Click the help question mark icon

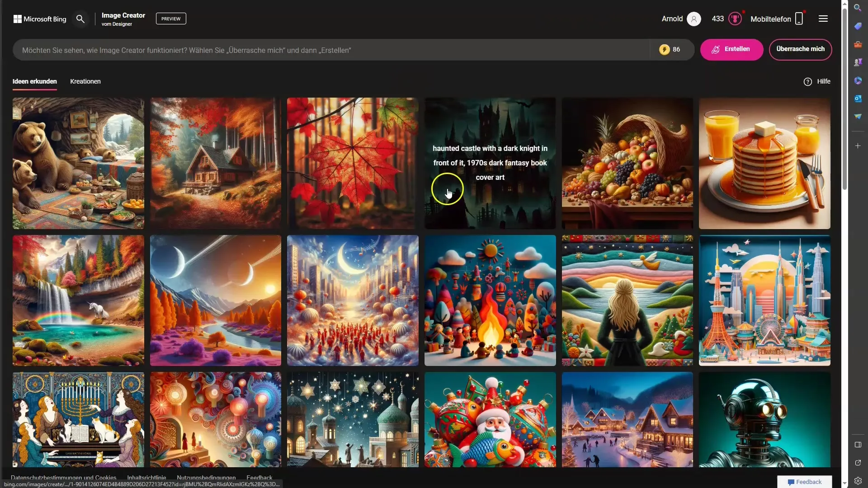pyautogui.click(x=808, y=81)
